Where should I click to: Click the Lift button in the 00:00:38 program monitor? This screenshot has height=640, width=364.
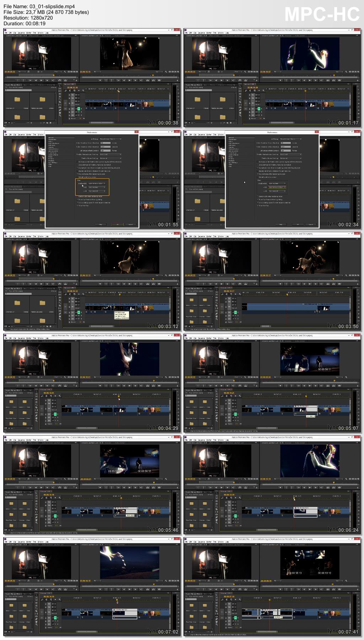[148, 80]
